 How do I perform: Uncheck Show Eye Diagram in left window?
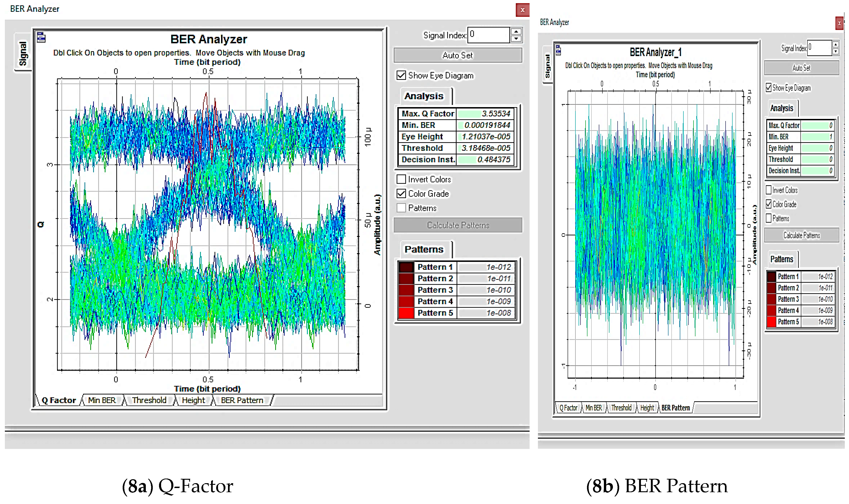click(401, 75)
